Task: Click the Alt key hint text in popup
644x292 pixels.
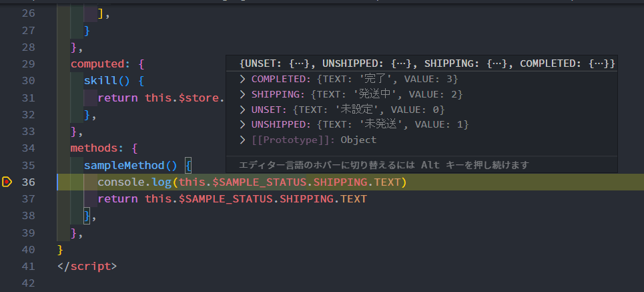Action: coord(384,165)
